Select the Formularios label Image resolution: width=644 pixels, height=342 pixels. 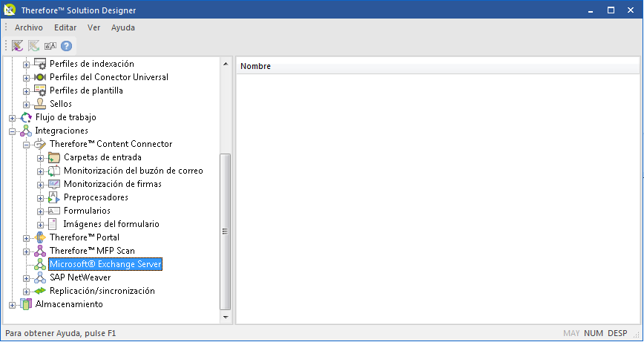click(x=87, y=211)
